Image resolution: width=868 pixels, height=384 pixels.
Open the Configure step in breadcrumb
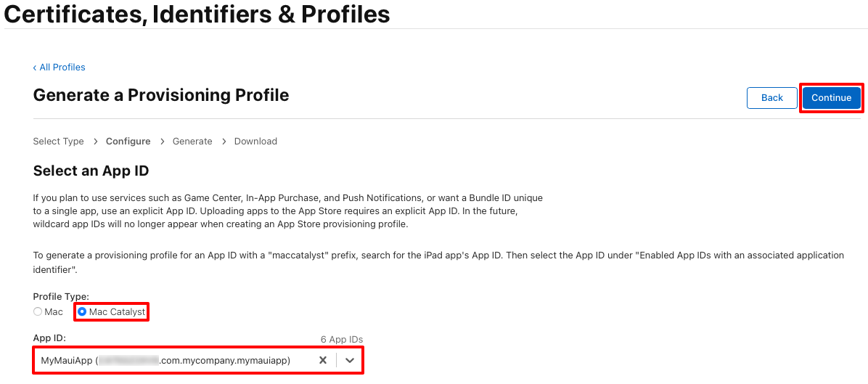pyautogui.click(x=128, y=141)
